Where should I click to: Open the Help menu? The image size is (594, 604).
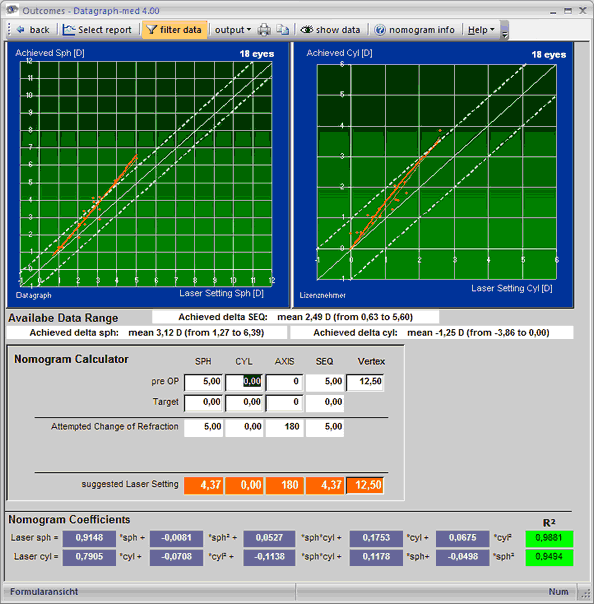[481, 30]
